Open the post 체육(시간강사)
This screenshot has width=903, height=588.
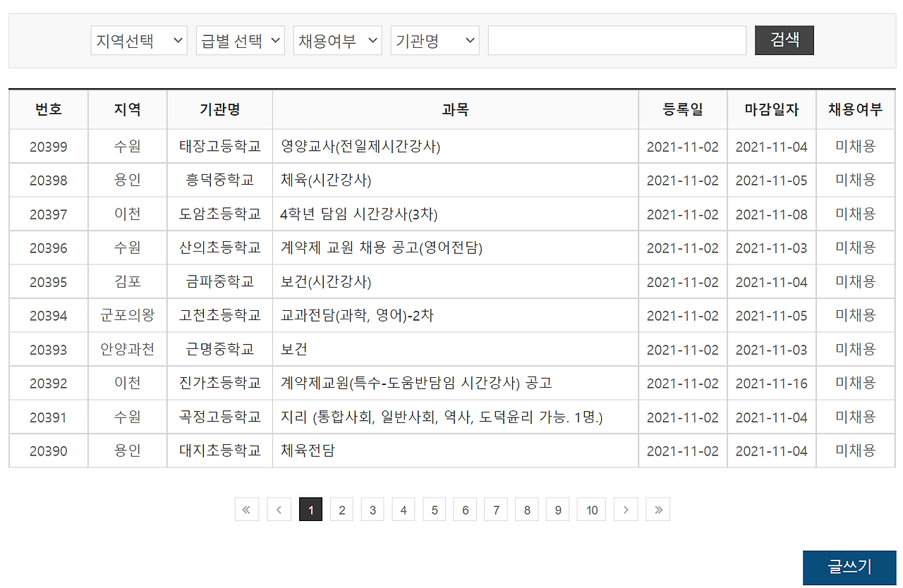coord(326,180)
